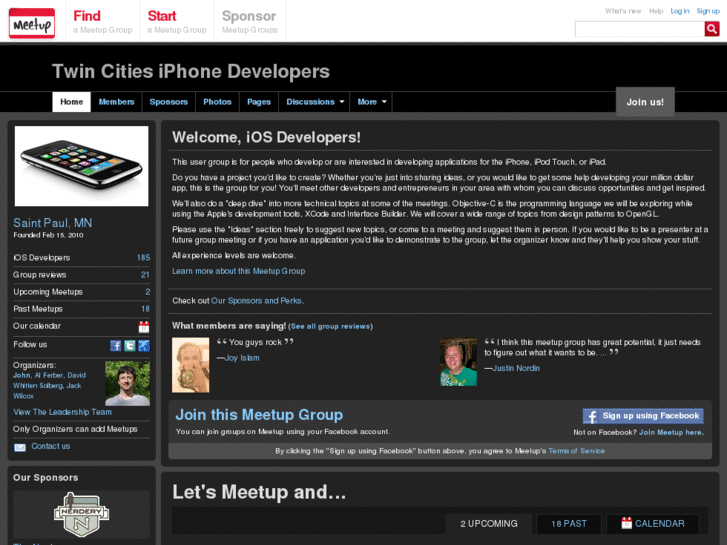Screen dimensions: 727x545
Task: Click the third Follow us icon
Action: 144,345
